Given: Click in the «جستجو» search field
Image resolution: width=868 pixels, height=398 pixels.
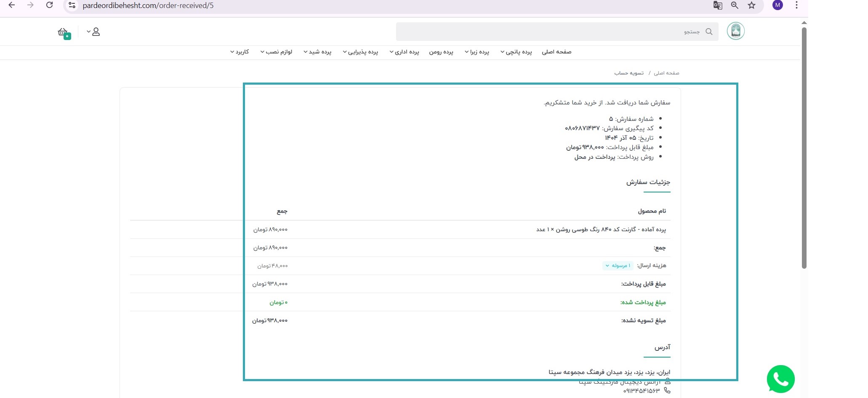Looking at the screenshot, I should click(547, 32).
